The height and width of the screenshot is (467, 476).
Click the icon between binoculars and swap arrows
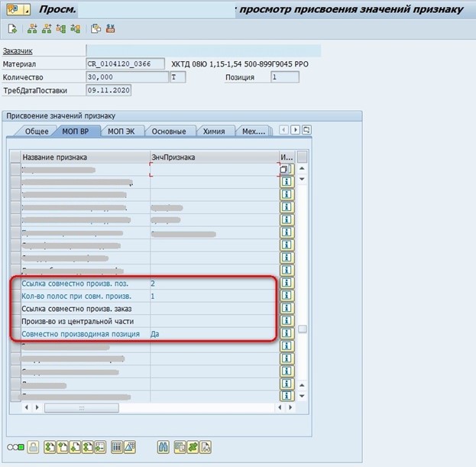(180, 447)
